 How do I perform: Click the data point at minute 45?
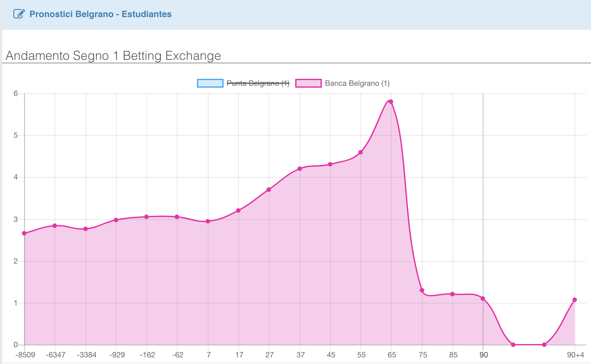point(330,164)
